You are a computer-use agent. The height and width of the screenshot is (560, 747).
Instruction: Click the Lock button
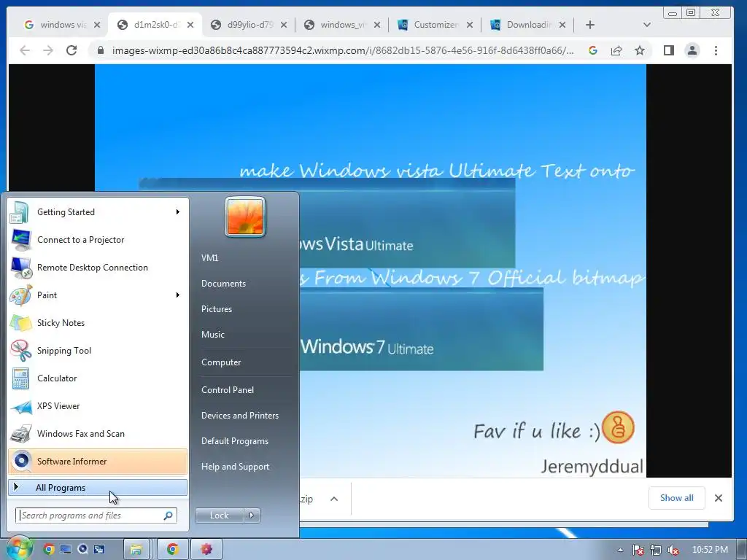click(219, 516)
